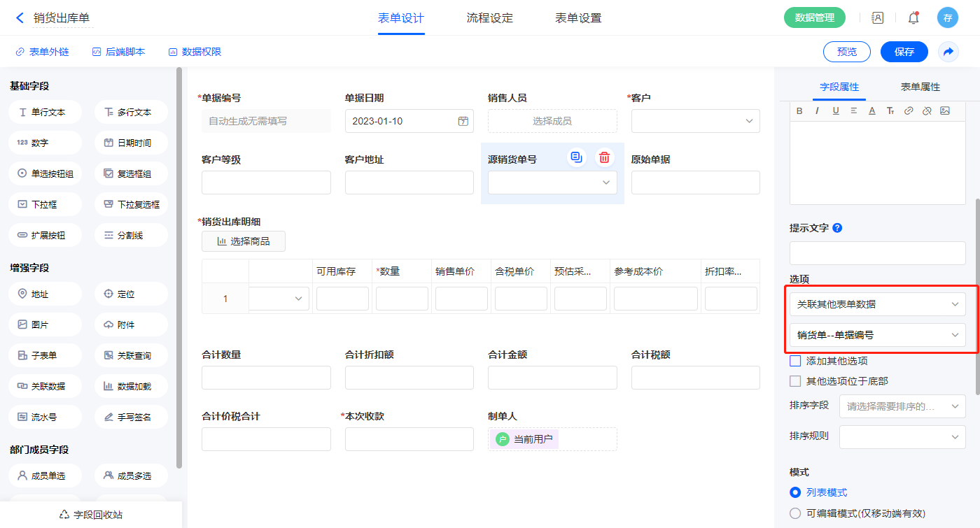Click the calendar icon in 单据日期 field
The image size is (980, 528).
tap(463, 121)
